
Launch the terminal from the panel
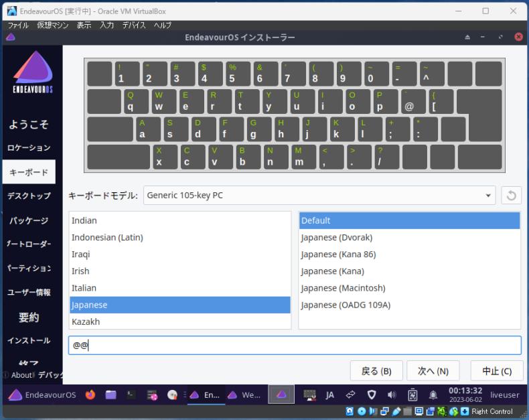click(131, 395)
